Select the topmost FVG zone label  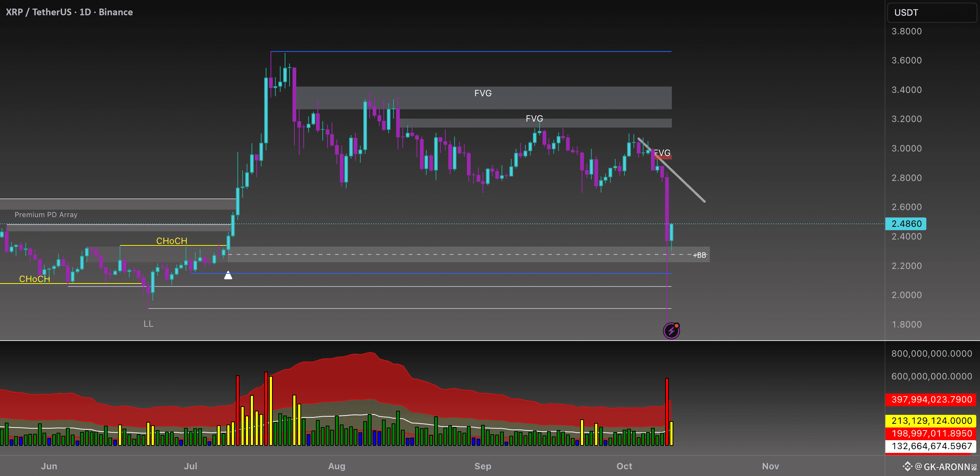click(x=483, y=93)
